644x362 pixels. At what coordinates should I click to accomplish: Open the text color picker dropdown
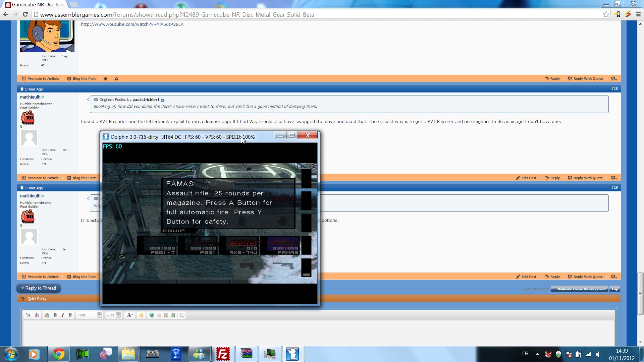tap(130, 315)
